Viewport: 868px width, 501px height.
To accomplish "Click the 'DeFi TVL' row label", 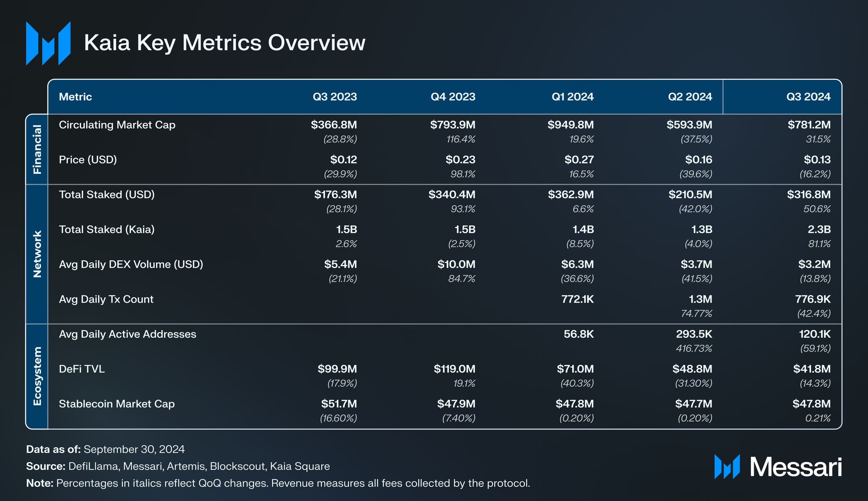I will coord(82,369).
